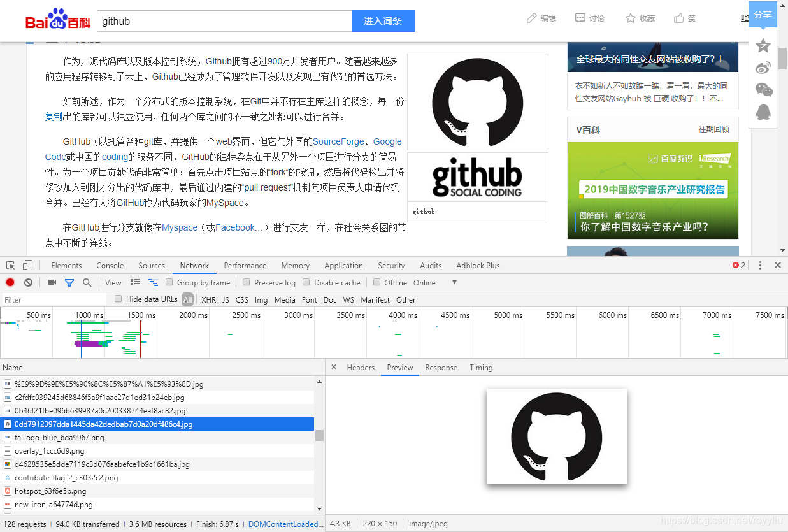The width and height of the screenshot is (788, 532).
Task: Filter requests by Doc
Action: [x=330, y=299]
